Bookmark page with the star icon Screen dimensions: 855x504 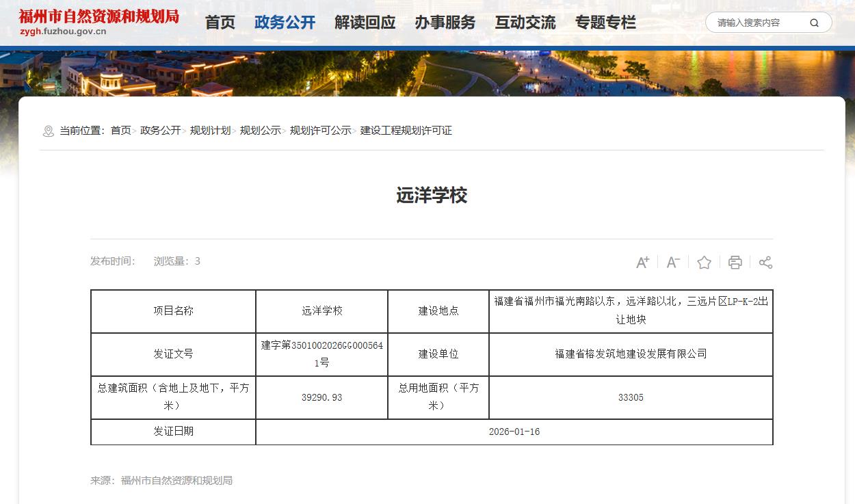click(704, 263)
